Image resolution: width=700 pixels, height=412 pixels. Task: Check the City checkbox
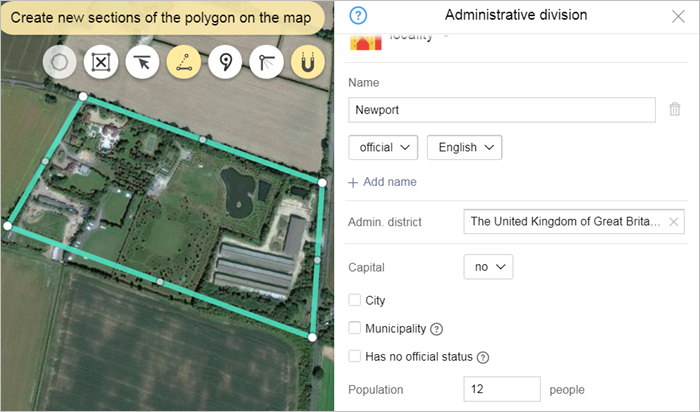(x=355, y=300)
